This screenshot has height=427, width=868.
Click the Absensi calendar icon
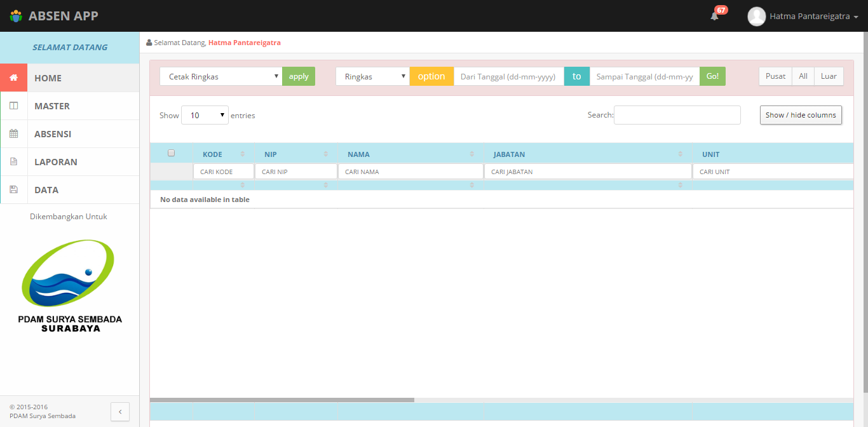[13, 134]
